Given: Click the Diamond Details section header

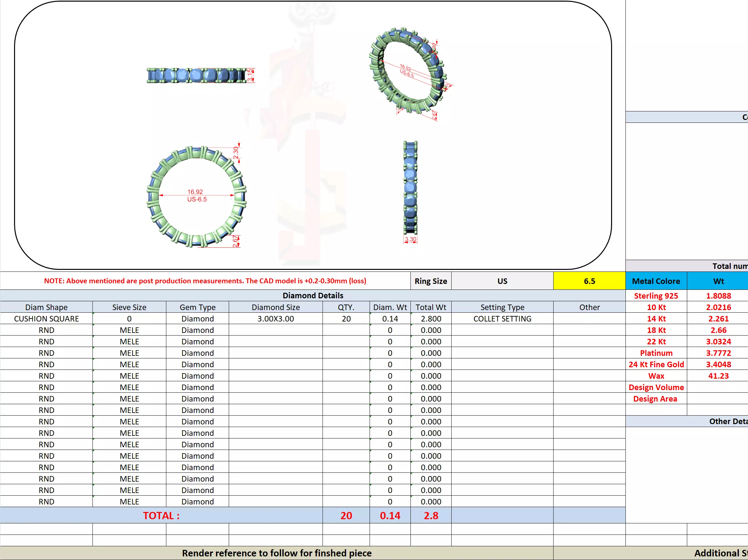Looking at the screenshot, I should [x=312, y=295].
